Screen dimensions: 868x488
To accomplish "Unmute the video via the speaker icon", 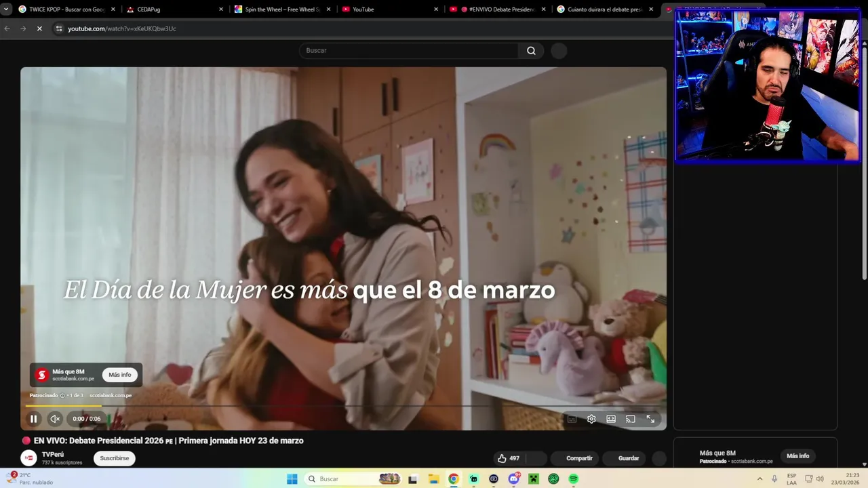I will point(55,419).
